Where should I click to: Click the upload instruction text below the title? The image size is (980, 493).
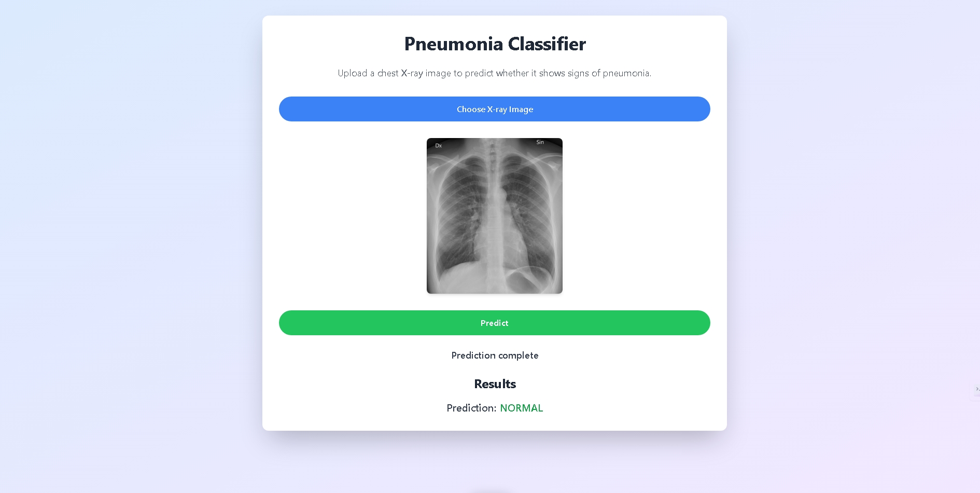pos(494,73)
